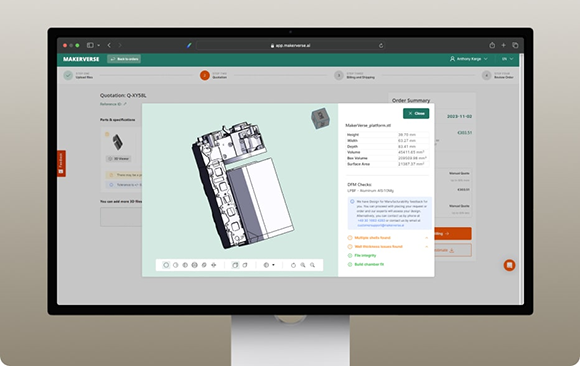Screen dimensions: 580x366
Task: Click the orientation cube in the 3D viewer
Action: click(x=320, y=118)
